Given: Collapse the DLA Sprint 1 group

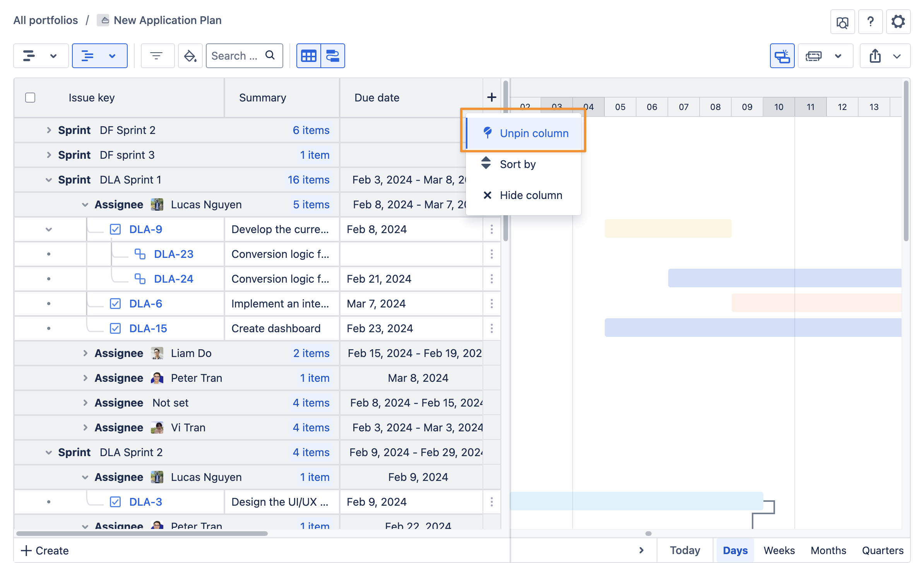Looking at the screenshot, I should pos(49,180).
